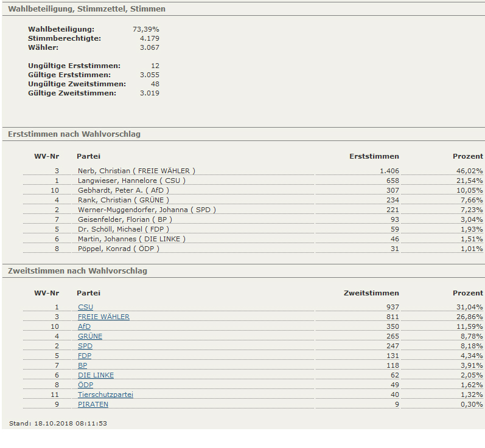485x448 pixels.
Task: Select the Stimmberechtigte value 4.179
Action: 150,38
